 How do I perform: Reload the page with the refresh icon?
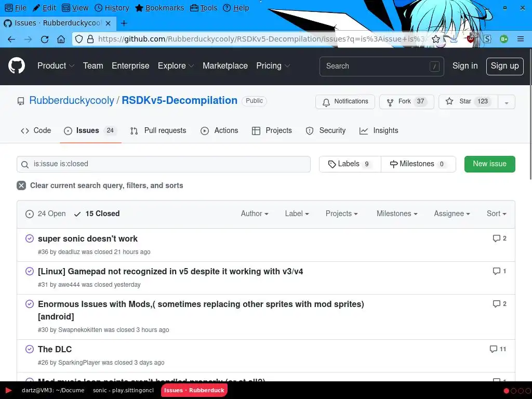click(45, 39)
